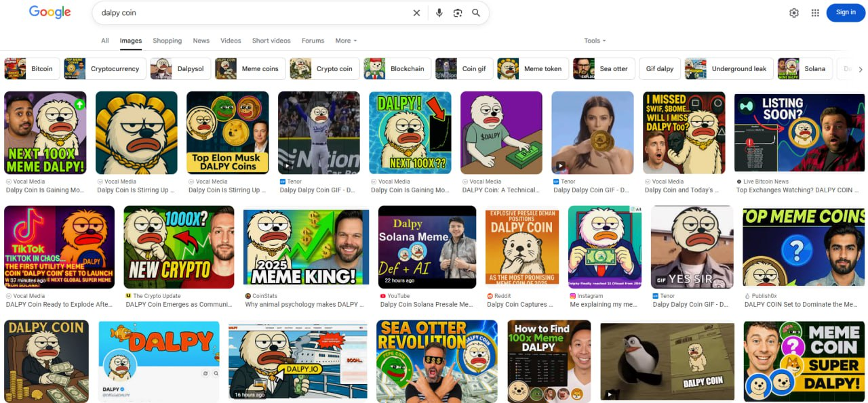Open the 'Top Elon Musk DALPY Coins' thumbnail
Image resolution: width=868 pixels, height=403 pixels.
(227, 133)
